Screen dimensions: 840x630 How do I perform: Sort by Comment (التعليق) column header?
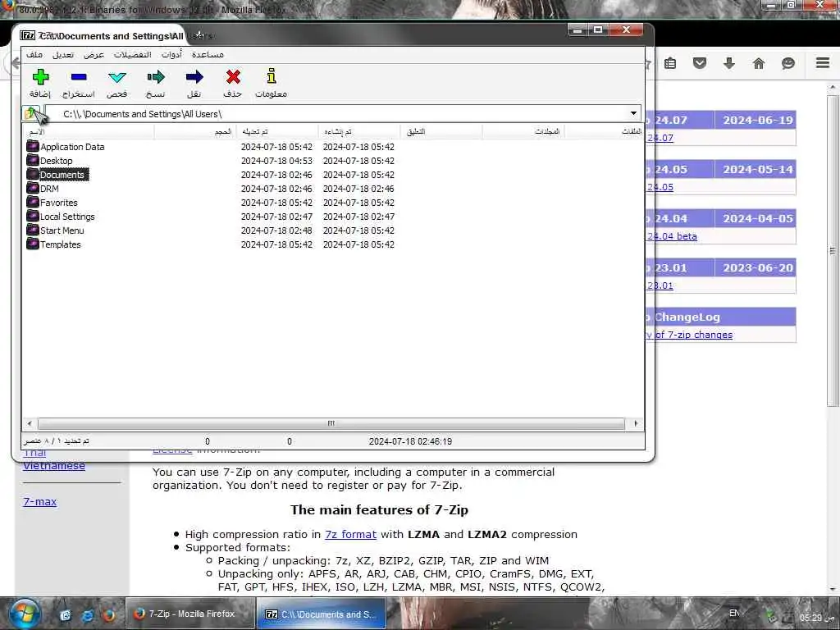(441, 131)
